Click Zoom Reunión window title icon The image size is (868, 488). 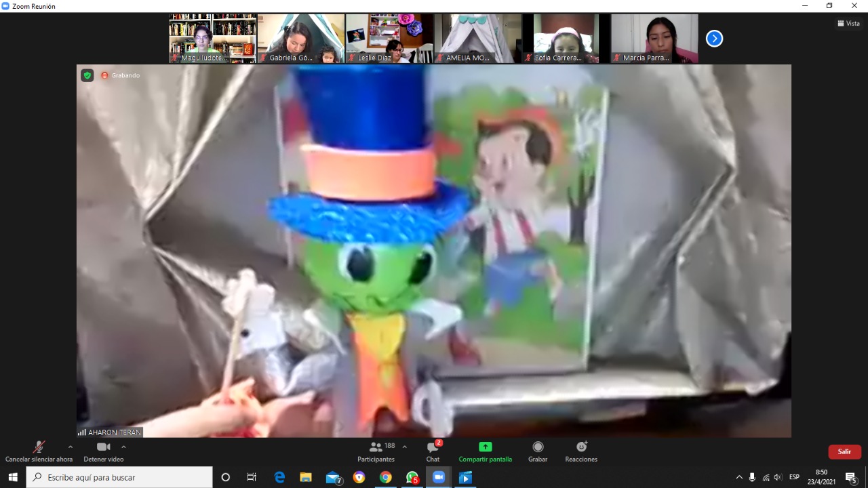tap(6, 6)
